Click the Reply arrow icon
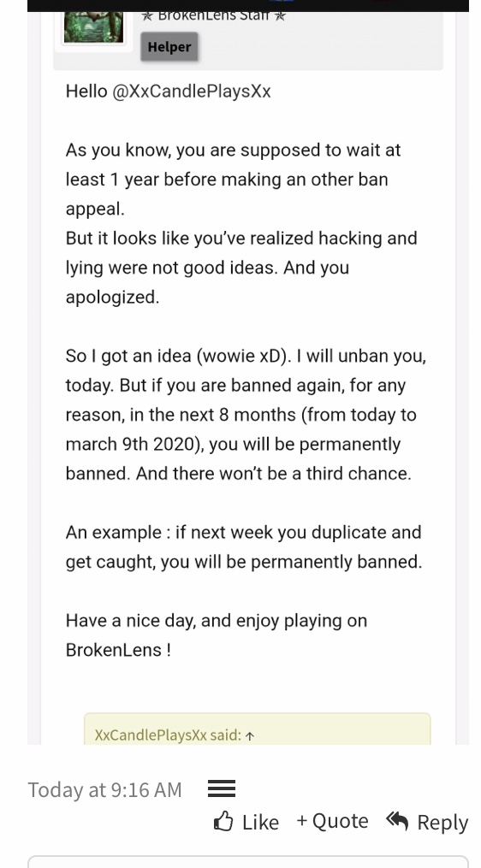The image size is (481, 868). pyautogui.click(x=397, y=820)
